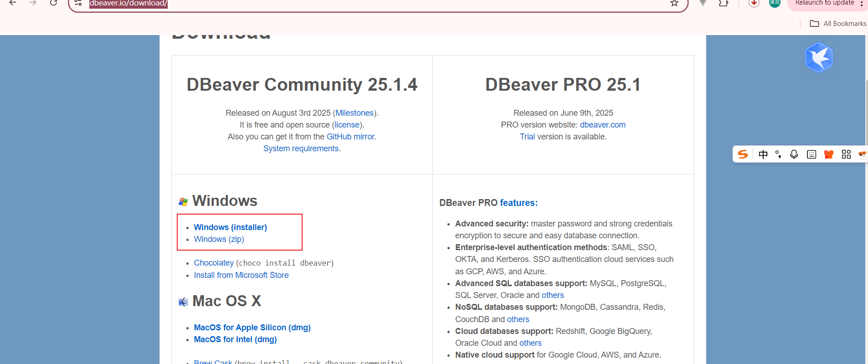Viewport: 868px width, 364px height.
Task: Open the dbeaver.com link
Action: click(x=603, y=125)
